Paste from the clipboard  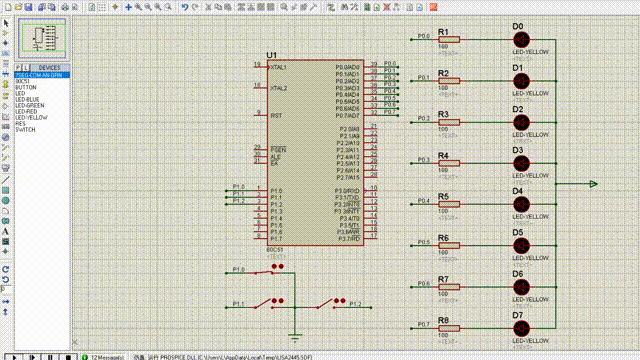228,7
